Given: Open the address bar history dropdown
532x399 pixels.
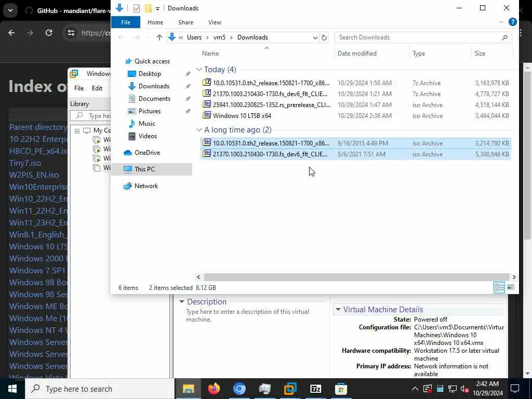Looking at the screenshot, I should tap(315, 37).
